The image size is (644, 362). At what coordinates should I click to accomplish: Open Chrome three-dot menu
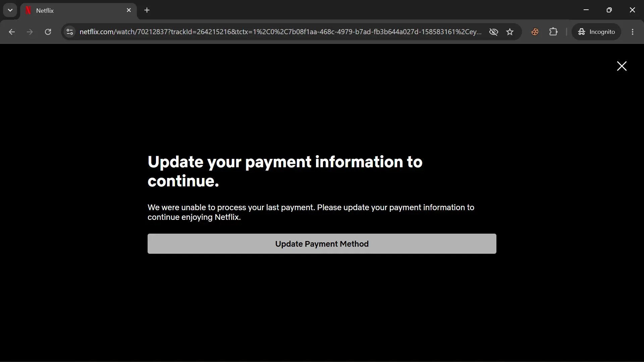click(x=632, y=32)
